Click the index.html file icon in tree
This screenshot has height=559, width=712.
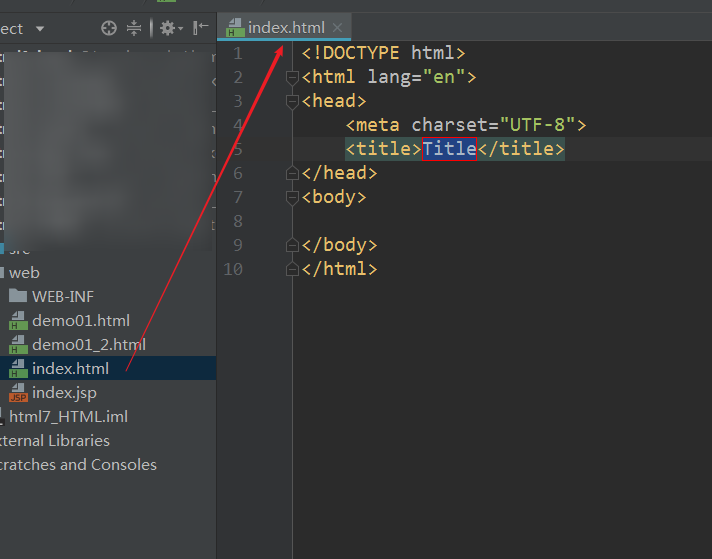18,368
